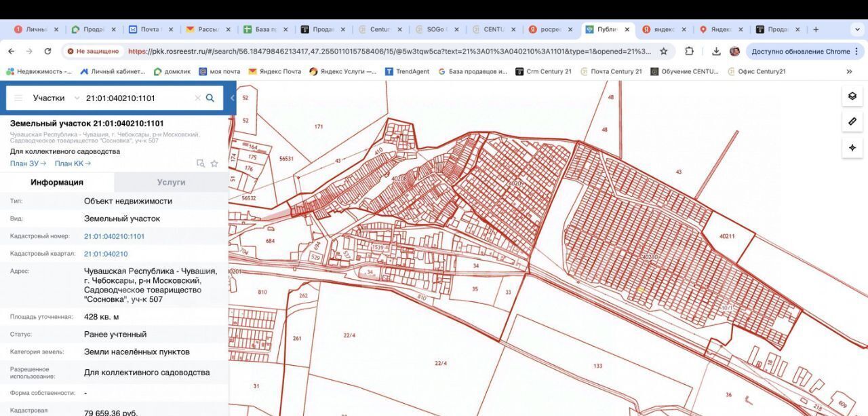Open the hamburger menu in search bar

pos(18,98)
